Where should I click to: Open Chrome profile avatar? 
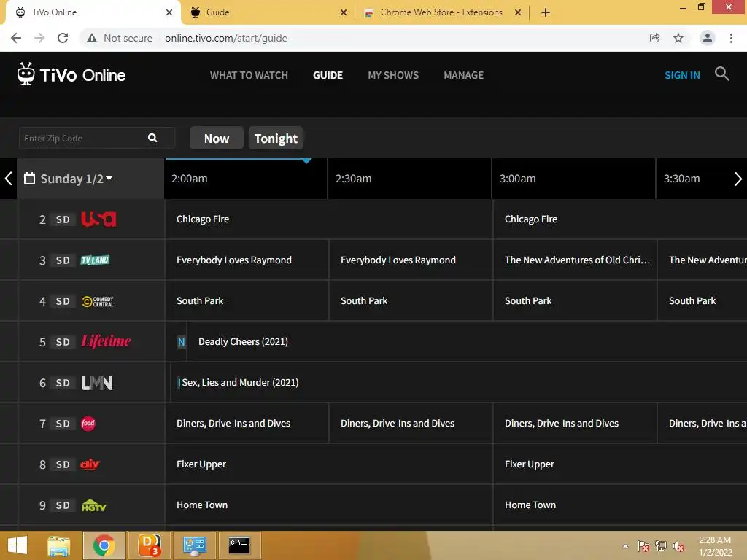point(708,38)
